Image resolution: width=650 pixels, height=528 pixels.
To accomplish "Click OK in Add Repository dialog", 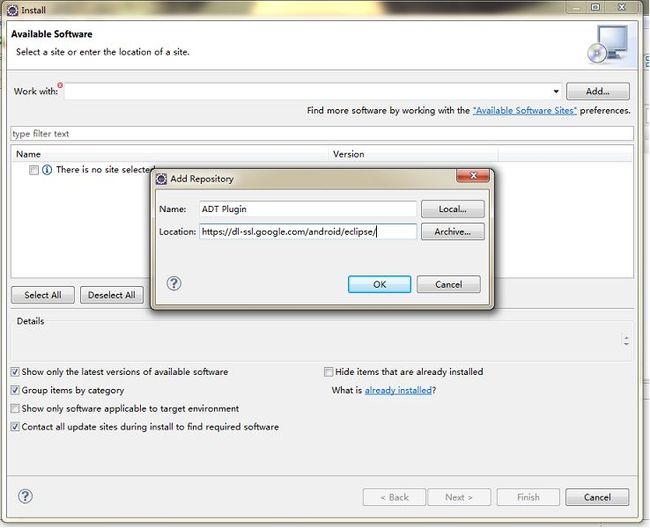I will click(x=379, y=284).
